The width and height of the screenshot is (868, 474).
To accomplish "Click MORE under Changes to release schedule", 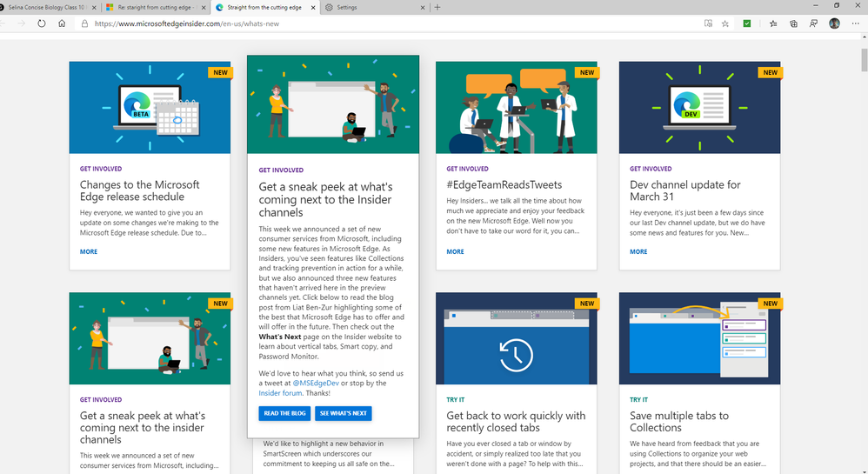I will click(x=89, y=251).
